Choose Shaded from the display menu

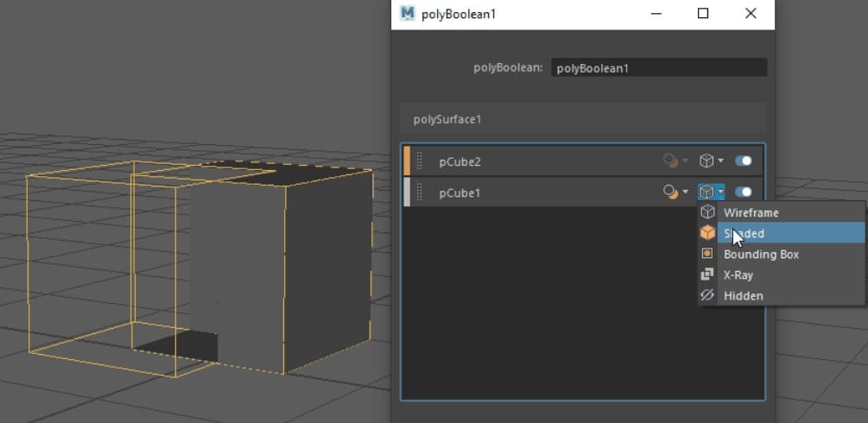(744, 233)
